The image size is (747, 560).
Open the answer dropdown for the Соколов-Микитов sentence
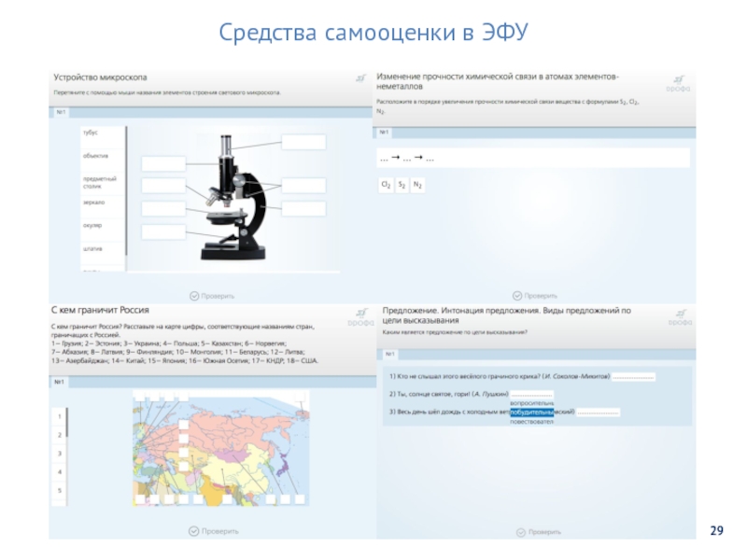click(634, 377)
